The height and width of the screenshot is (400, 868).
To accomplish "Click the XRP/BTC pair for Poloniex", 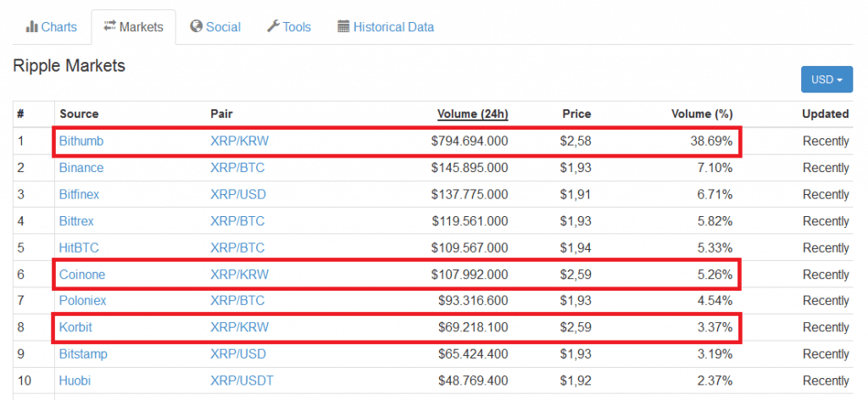I will tap(237, 300).
